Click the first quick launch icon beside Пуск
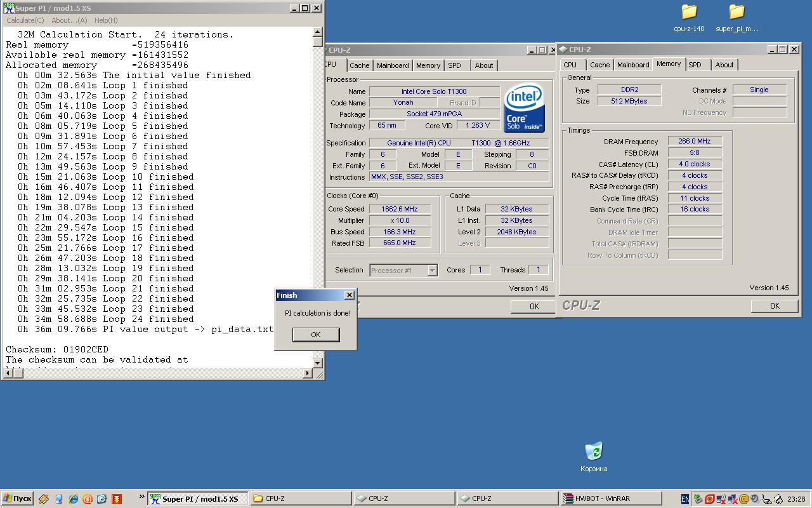Viewport: 812px width, 508px height. 44,499
